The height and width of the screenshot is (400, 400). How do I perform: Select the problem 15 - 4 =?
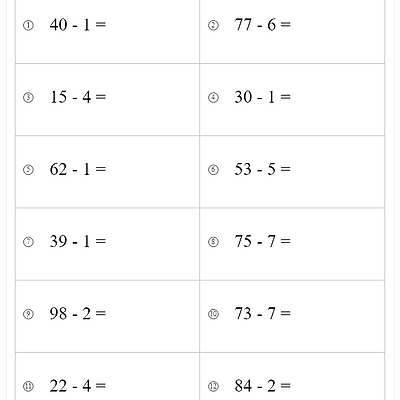78,97
